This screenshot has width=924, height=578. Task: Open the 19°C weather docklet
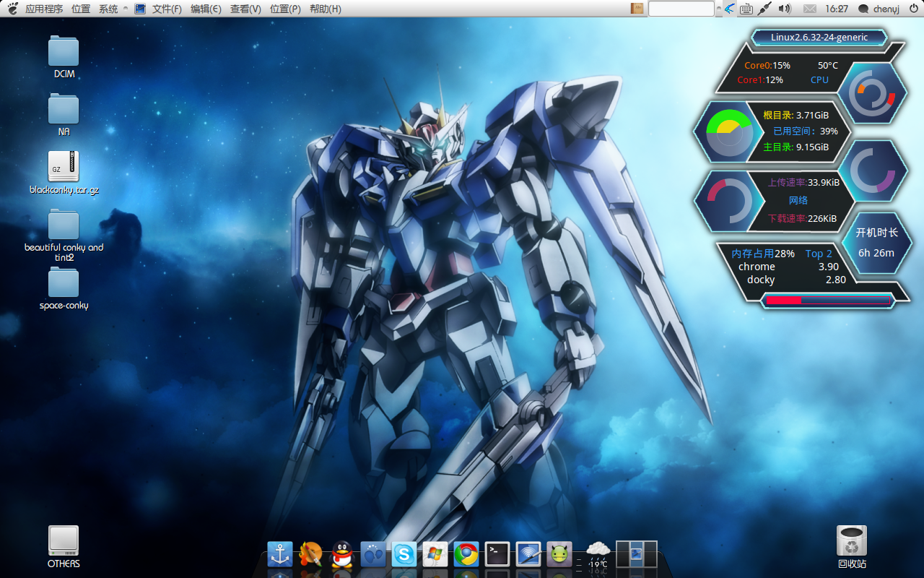598,555
